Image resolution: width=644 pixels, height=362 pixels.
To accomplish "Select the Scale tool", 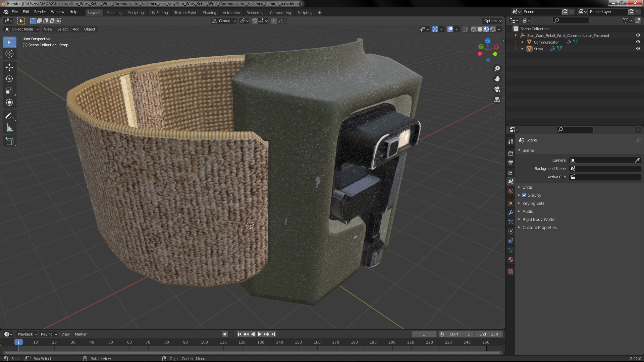I will [9, 91].
